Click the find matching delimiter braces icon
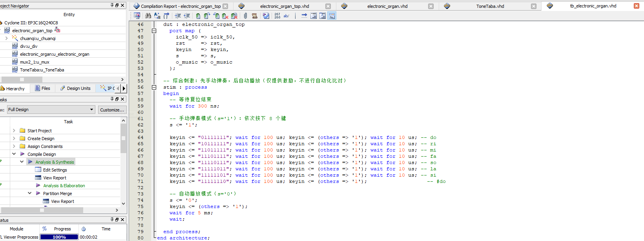The width and height of the screenshot is (644, 241). pos(166,16)
